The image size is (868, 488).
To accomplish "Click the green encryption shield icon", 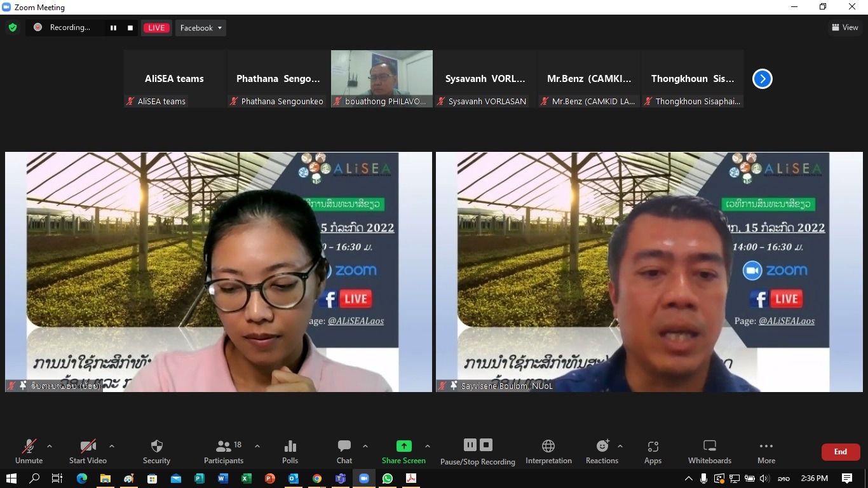I will click(12, 27).
